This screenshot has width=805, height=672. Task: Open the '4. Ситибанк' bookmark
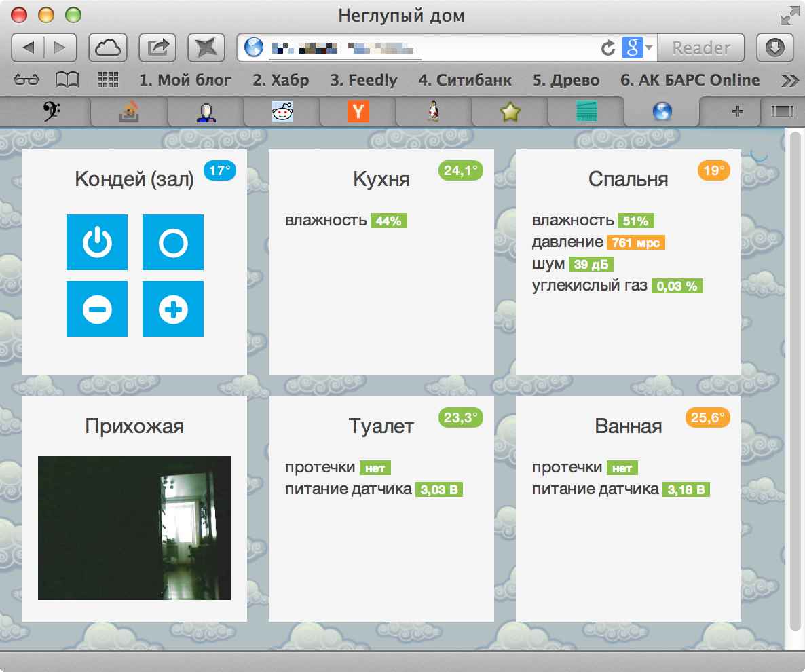(465, 80)
